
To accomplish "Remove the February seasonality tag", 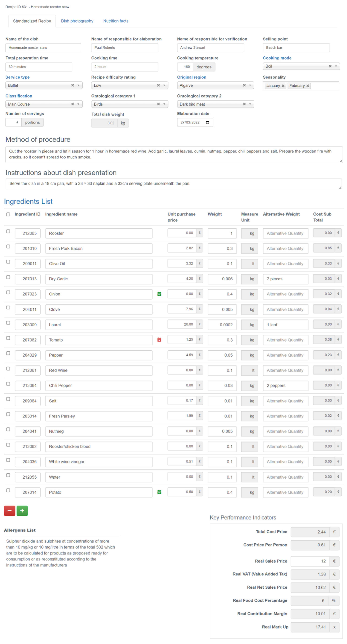I will coord(308,86).
